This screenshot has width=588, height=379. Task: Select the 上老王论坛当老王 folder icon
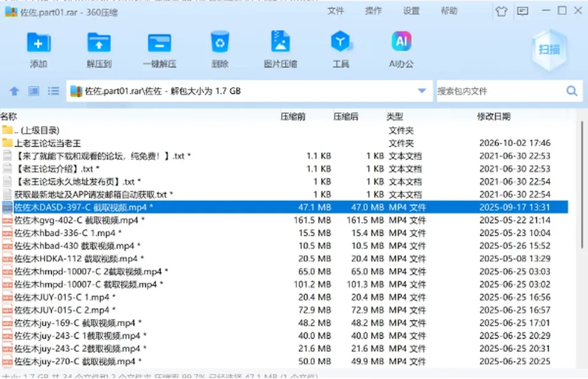[x=7, y=143]
